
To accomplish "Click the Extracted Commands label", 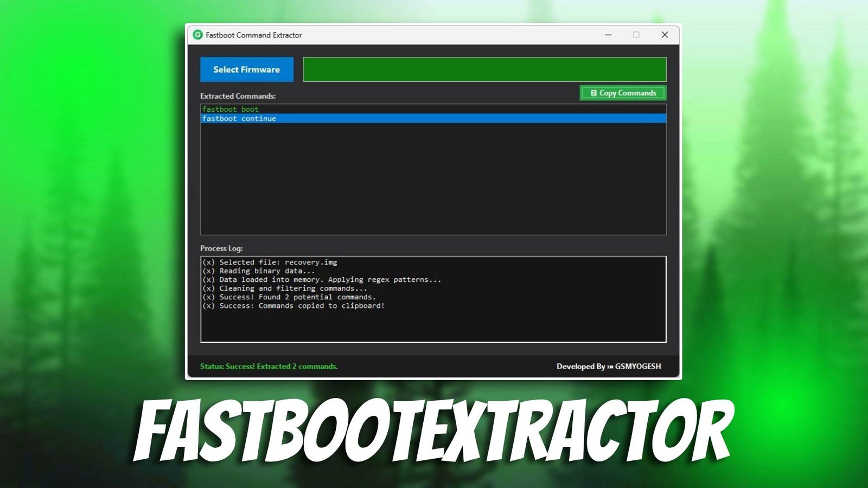I will [x=238, y=96].
